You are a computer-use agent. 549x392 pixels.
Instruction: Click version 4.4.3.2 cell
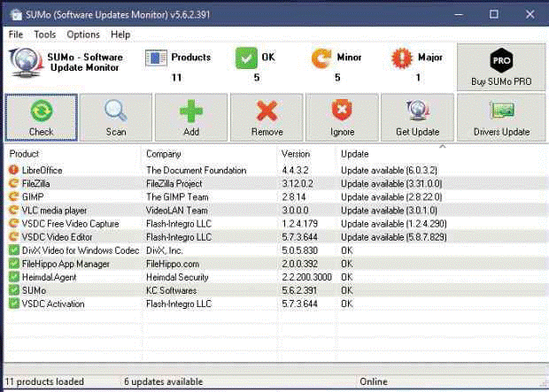[x=295, y=171]
